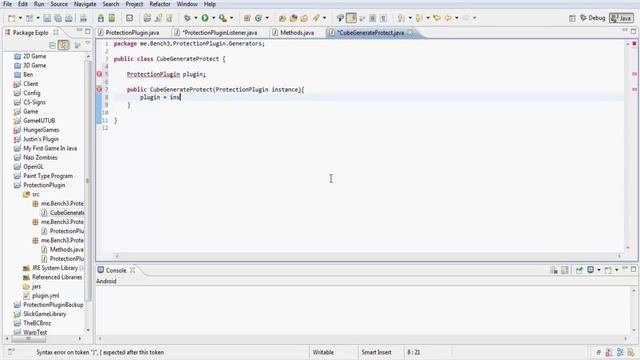Select HungerGames project in explorer
The height and width of the screenshot is (360, 640).
coord(41,130)
